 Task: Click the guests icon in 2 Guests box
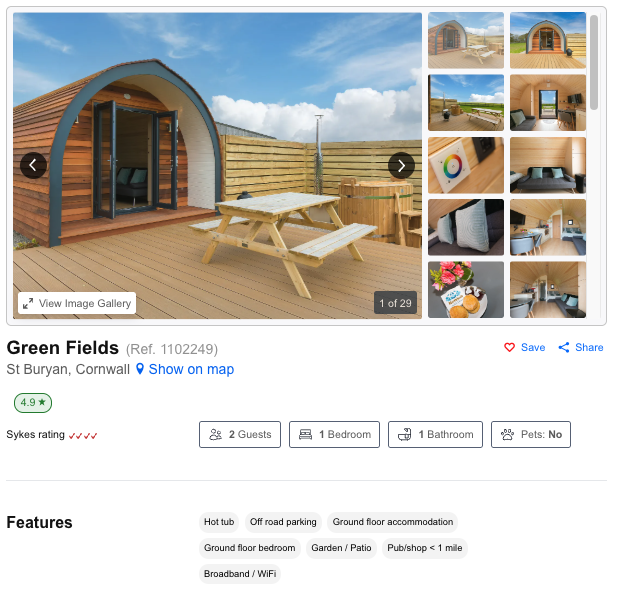point(216,434)
